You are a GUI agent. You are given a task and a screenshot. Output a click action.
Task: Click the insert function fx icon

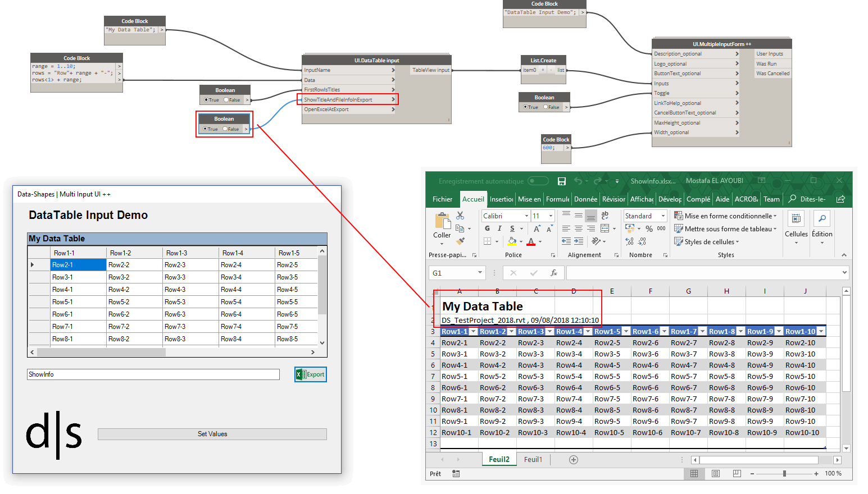point(553,273)
